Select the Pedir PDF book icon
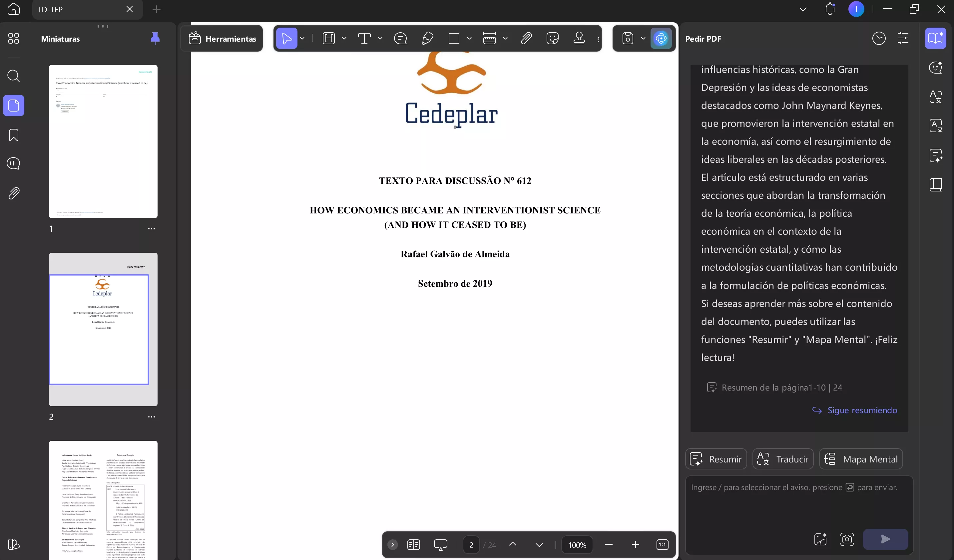 pyautogui.click(x=935, y=38)
